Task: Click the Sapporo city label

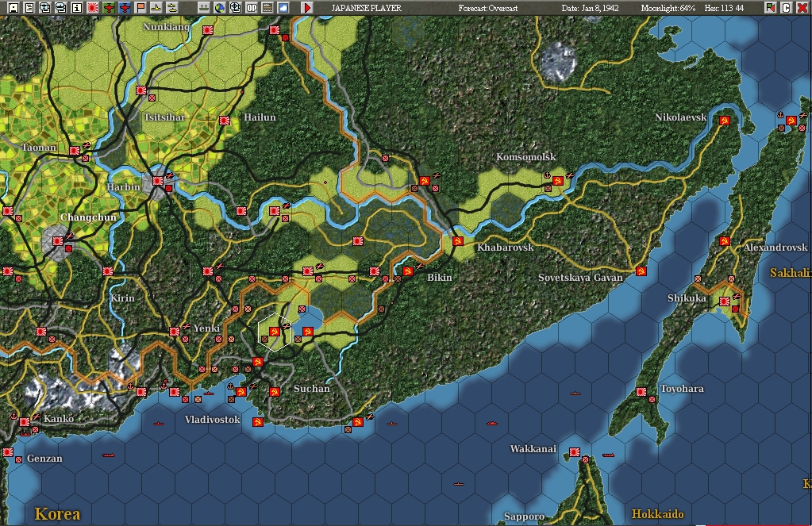Action: [x=524, y=516]
